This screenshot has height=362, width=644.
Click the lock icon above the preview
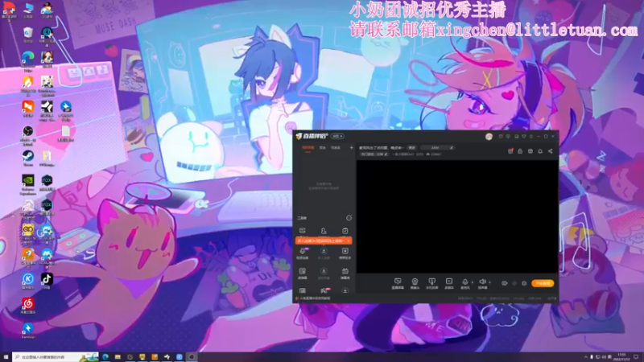pos(520,151)
